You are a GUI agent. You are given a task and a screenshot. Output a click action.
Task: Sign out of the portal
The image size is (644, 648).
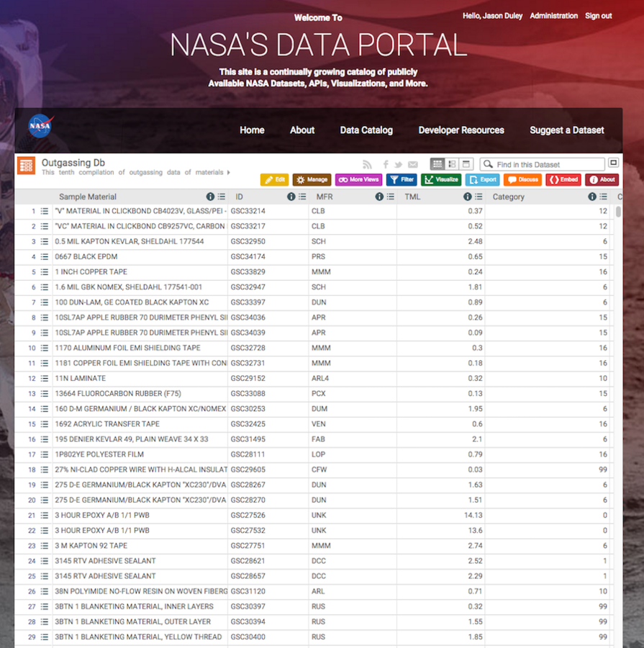[598, 16]
